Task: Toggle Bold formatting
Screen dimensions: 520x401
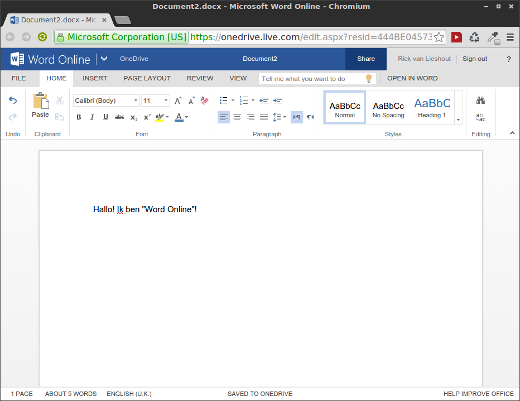Action: point(79,117)
